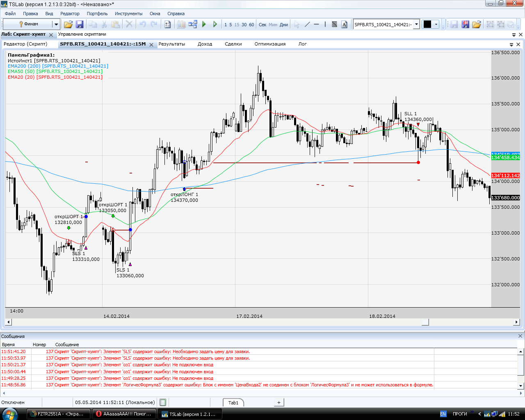Click the script diagram blocks icon
This screenshot has width=525, height=420.
tap(192, 25)
